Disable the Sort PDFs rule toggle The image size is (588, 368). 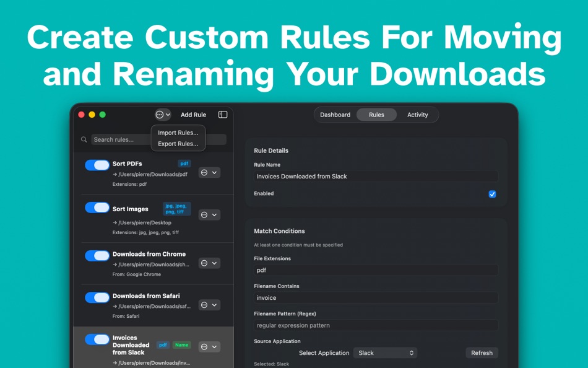[x=97, y=164]
